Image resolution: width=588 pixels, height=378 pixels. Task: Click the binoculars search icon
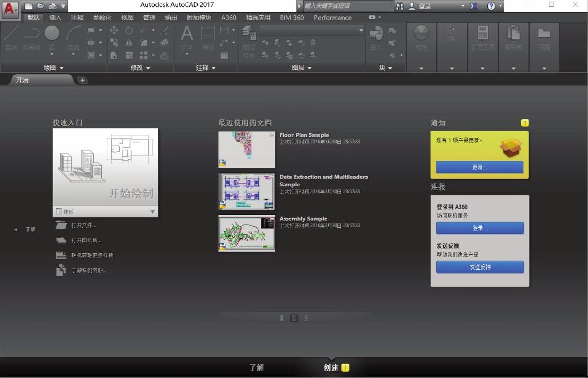click(400, 6)
